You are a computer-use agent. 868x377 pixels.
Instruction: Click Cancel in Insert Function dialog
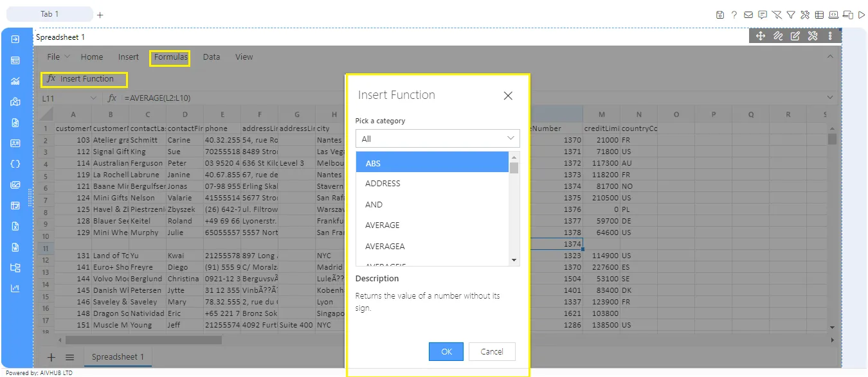click(x=492, y=351)
